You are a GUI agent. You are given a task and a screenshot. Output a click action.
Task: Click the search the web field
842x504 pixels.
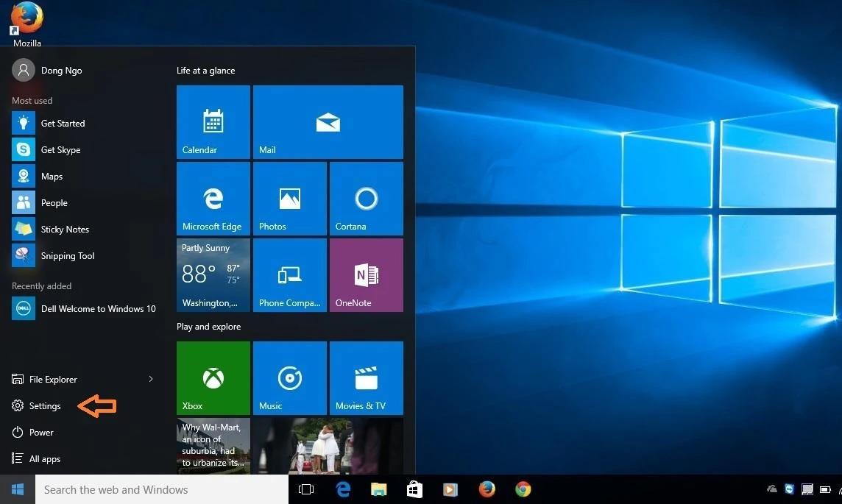(147, 489)
